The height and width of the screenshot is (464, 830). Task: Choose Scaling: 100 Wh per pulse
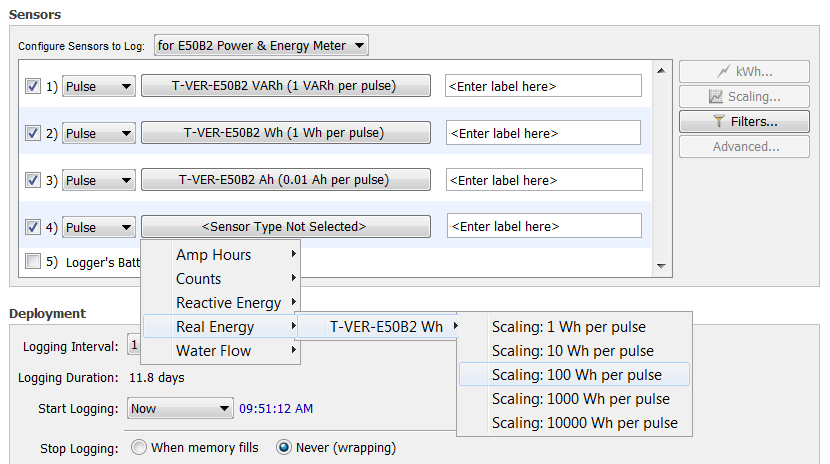[x=574, y=375]
